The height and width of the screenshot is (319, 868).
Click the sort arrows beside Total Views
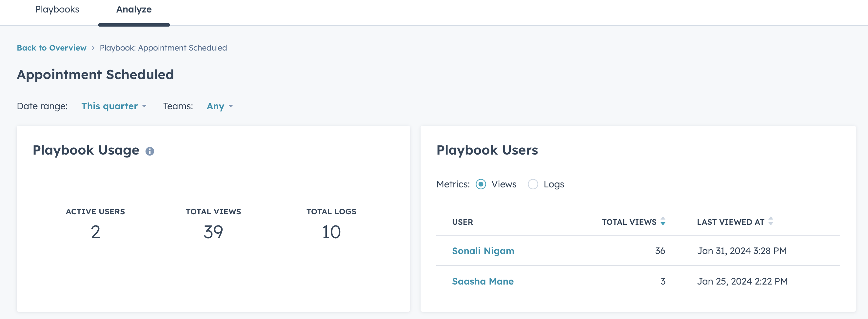[x=662, y=221]
